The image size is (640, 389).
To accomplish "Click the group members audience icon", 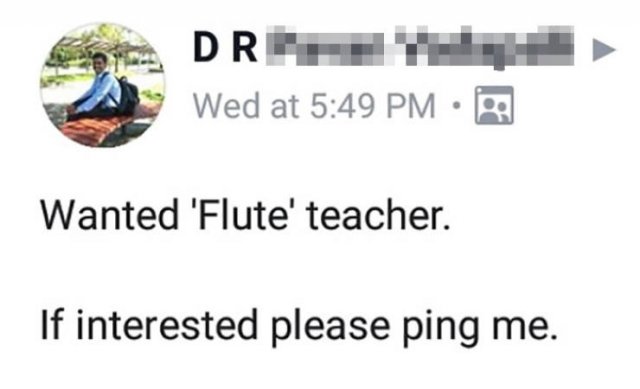I will 494,105.
